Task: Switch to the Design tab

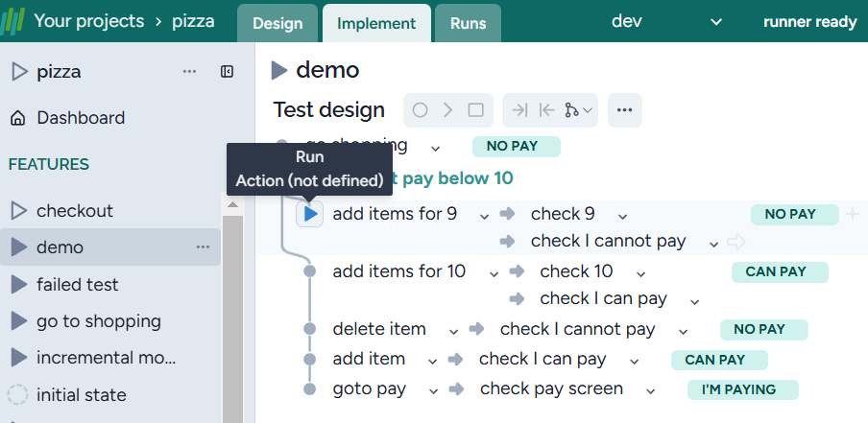Action: click(277, 23)
